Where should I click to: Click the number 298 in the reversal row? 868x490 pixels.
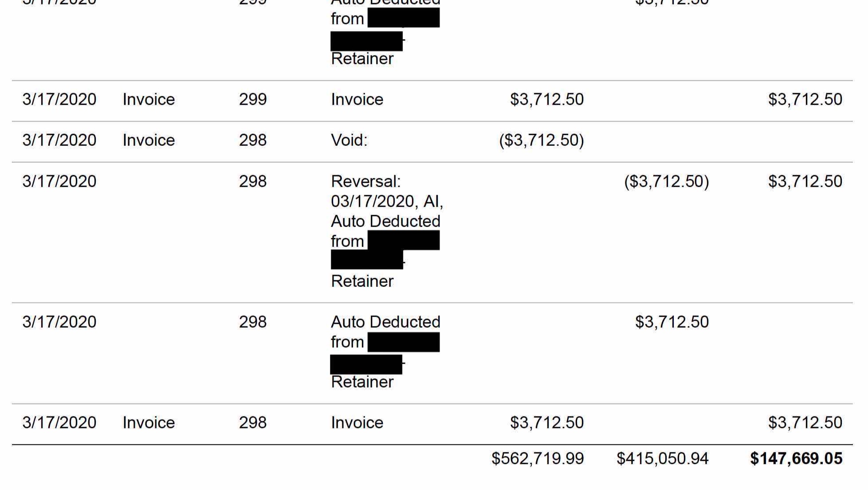(x=253, y=181)
